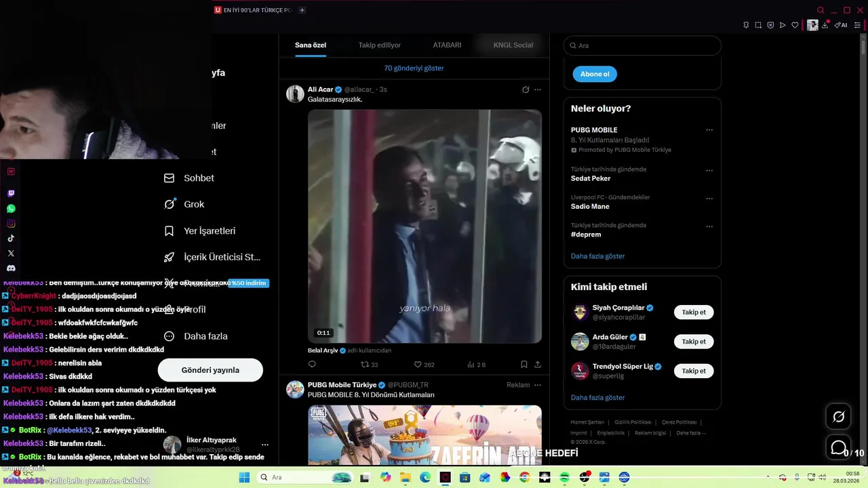Click the Abone ol button
Viewport: 868px width, 488px height.
point(595,74)
